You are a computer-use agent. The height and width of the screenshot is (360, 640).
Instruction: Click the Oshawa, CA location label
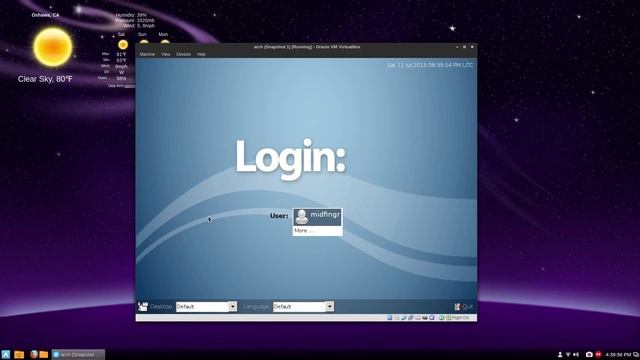pyautogui.click(x=45, y=15)
